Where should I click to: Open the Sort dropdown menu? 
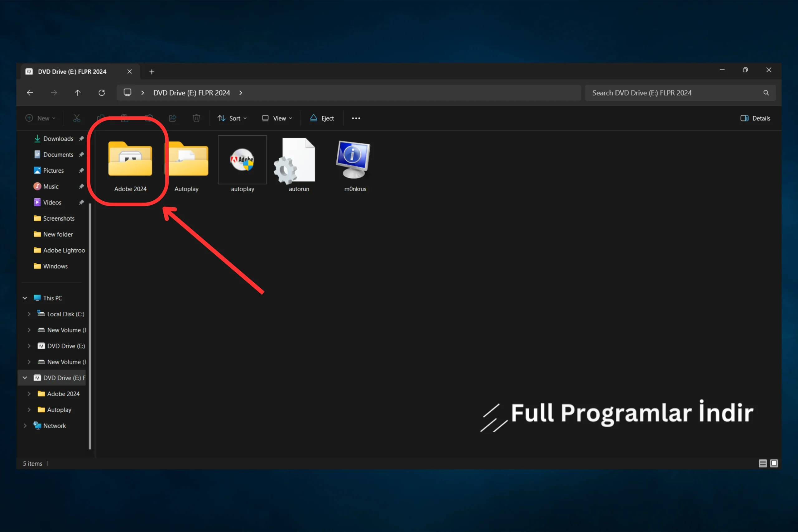point(232,118)
